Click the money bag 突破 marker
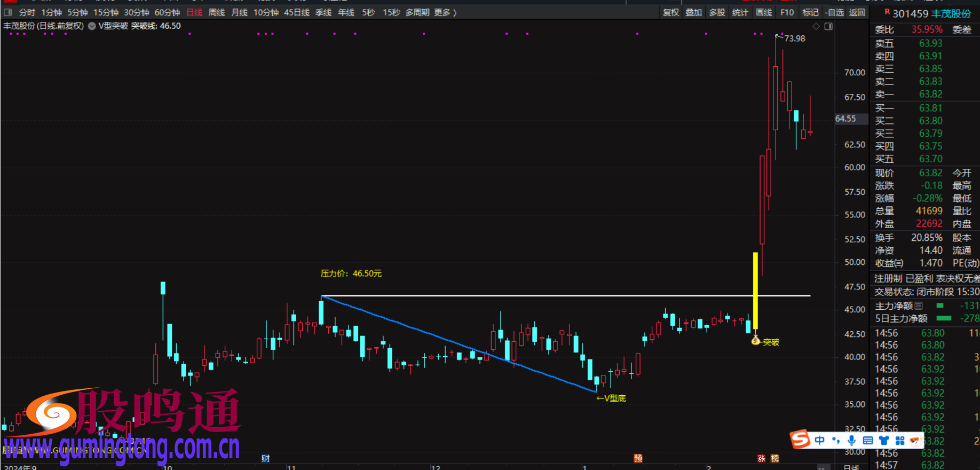The image size is (980, 470). [x=755, y=340]
